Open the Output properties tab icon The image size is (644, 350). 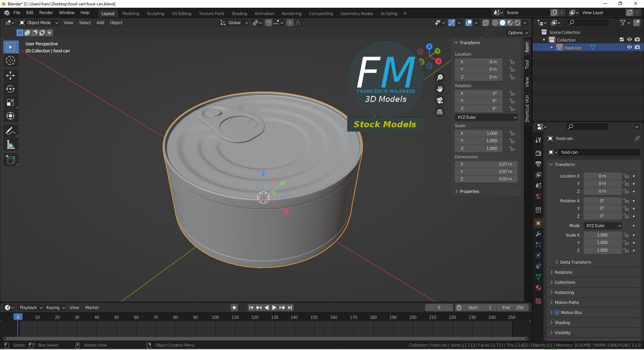click(x=538, y=164)
